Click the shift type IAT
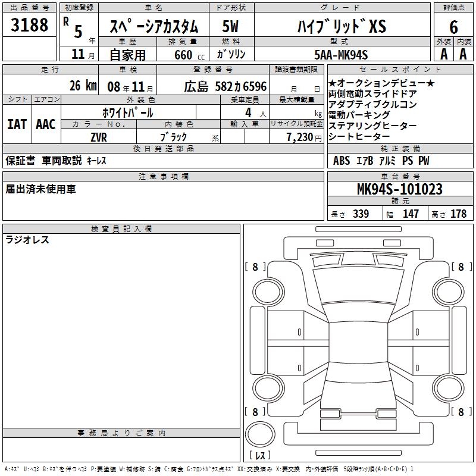 point(17,124)
